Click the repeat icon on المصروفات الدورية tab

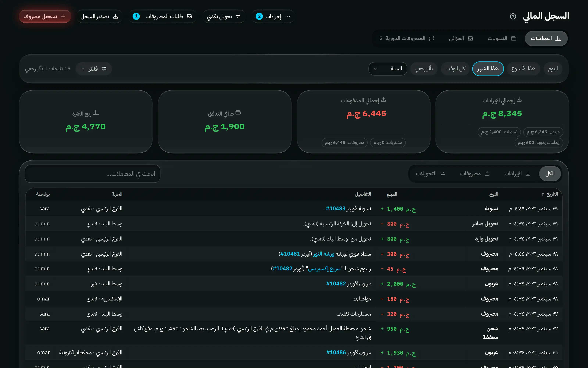pyautogui.click(x=431, y=38)
